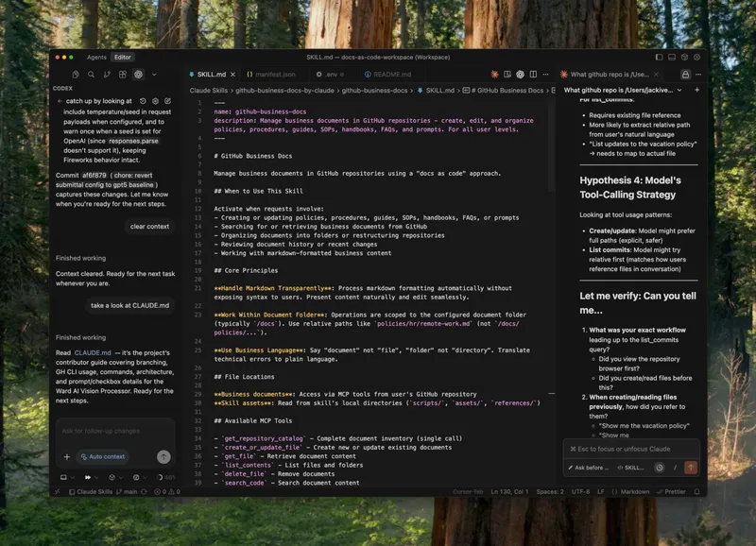
Task: Open the extensions grid icon in the sidebar
Action: 122,74
